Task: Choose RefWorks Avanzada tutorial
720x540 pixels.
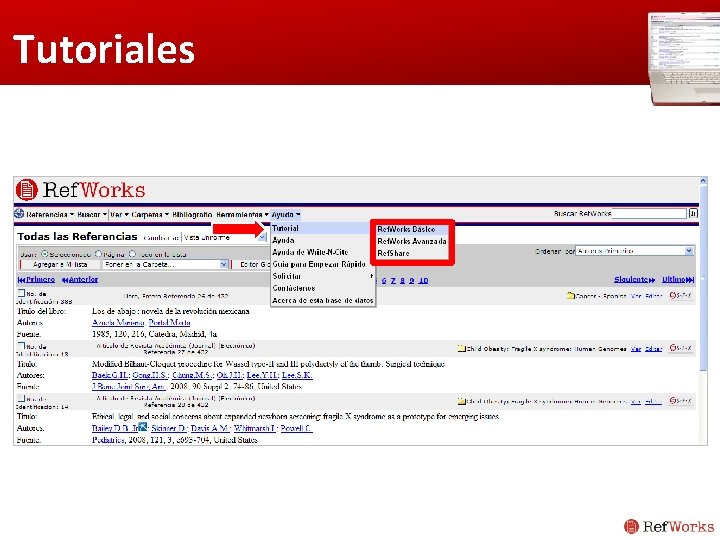Action: tap(412, 241)
